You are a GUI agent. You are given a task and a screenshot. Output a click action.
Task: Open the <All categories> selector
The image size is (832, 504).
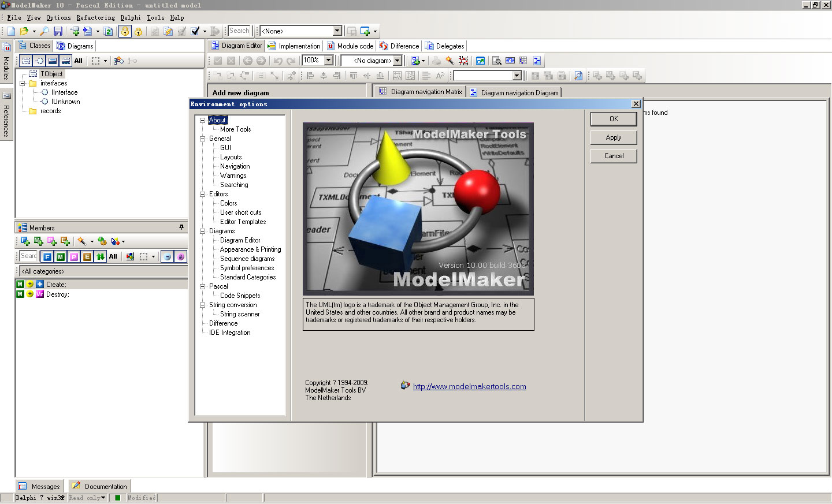[103, 271]
